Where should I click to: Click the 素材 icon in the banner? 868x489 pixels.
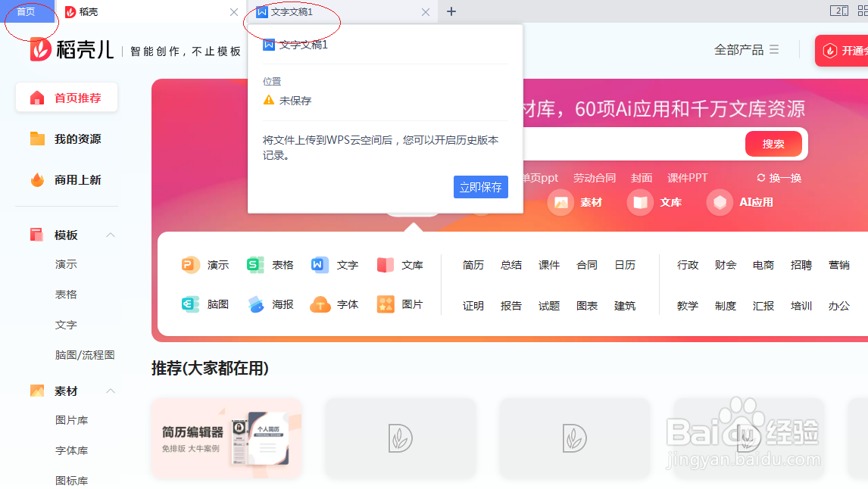click(560, 202)
